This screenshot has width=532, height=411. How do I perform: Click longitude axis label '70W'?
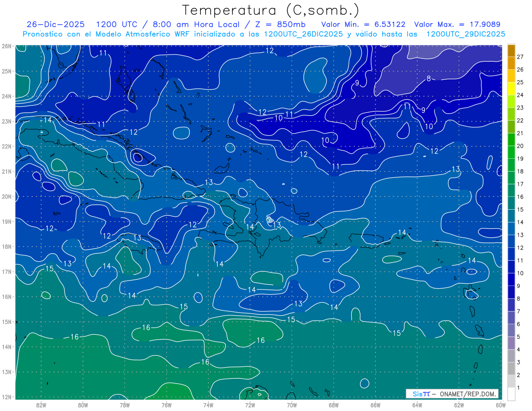click(x=292, y=405)
